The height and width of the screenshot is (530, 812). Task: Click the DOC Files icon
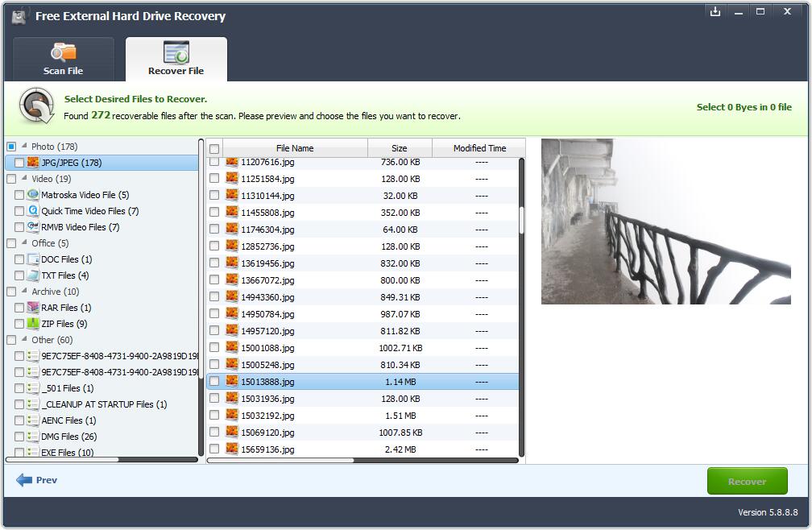[32, 259]
